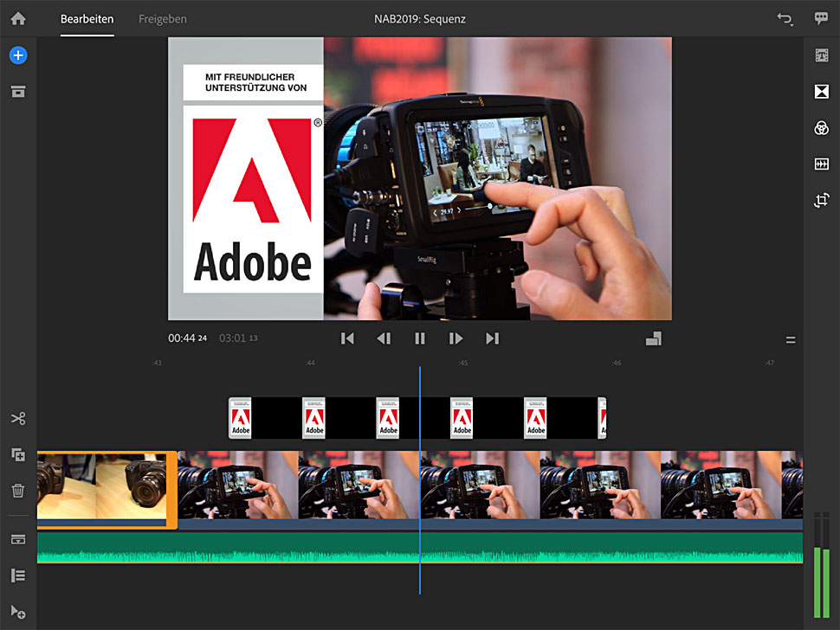This screenshot has width=840, height=630.
Task: Open the feedback speech bubble icon
Action: point(821,19)
